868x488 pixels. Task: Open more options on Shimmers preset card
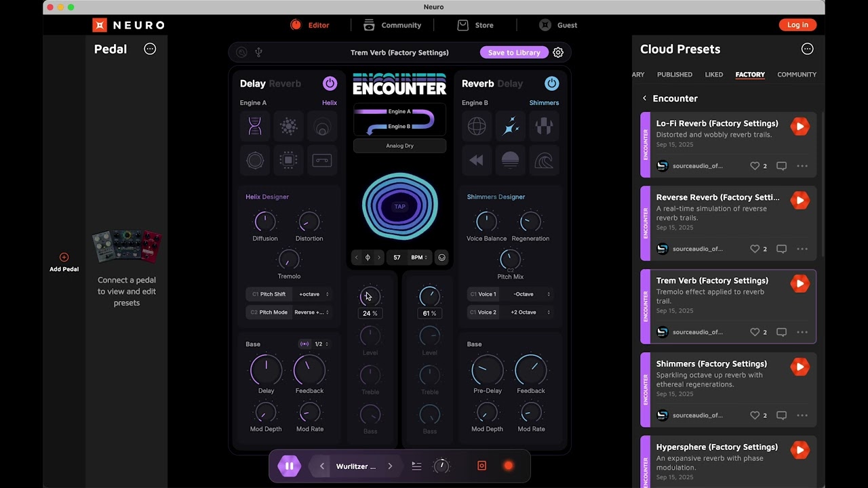click(802, 415)
